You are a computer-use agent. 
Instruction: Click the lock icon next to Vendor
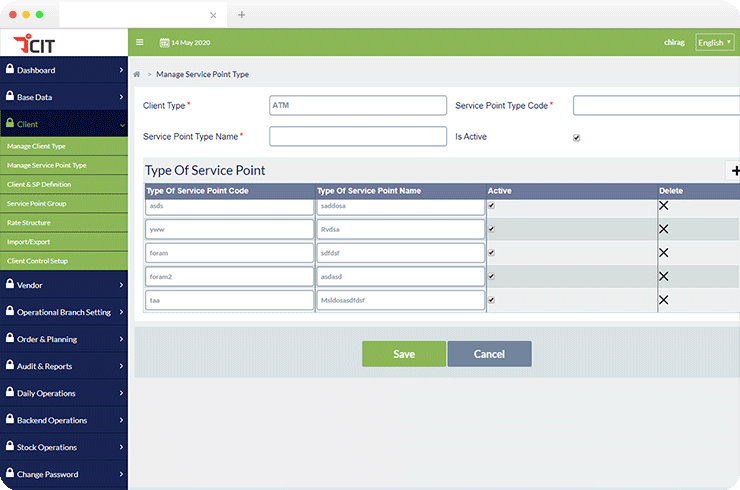tap(9, 284)
